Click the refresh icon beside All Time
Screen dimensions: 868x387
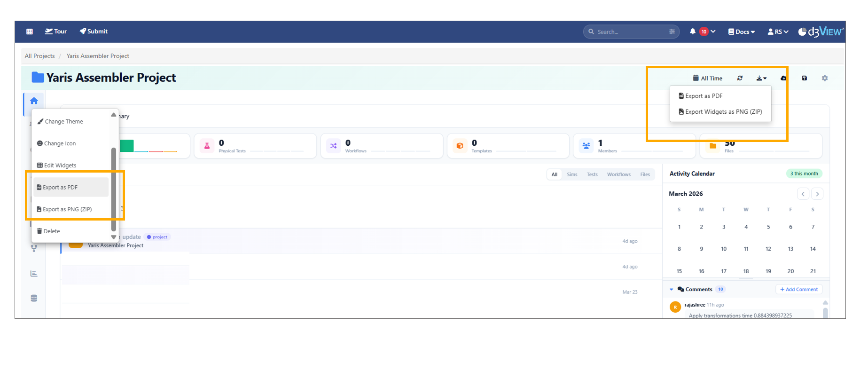[x=740, y=78]
